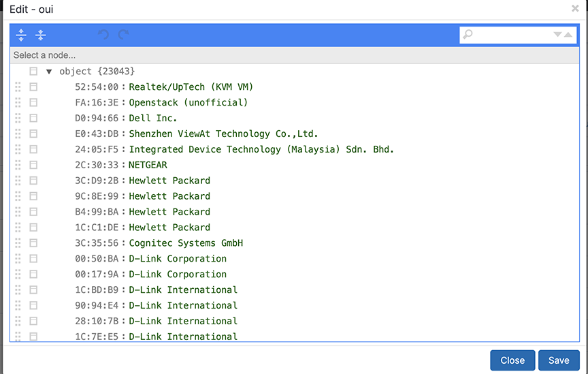
Task: Edit Hewlett Packard value for 1C:C1:DE
Action: coord(169,227)
